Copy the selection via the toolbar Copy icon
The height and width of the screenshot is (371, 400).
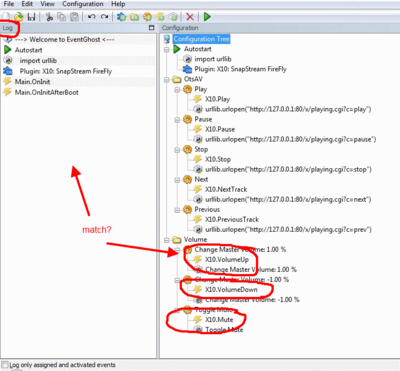tap(62, 16)
